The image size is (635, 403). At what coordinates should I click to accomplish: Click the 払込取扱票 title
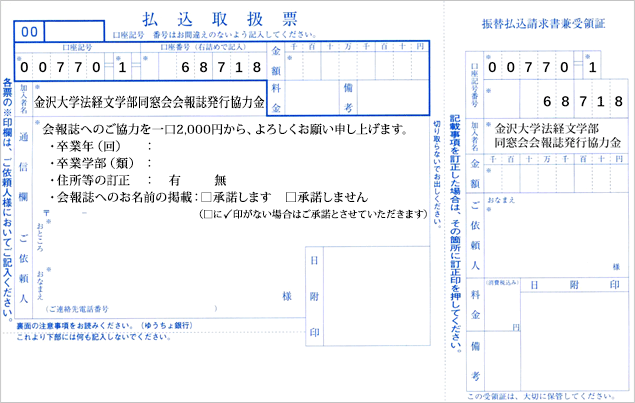220,19
